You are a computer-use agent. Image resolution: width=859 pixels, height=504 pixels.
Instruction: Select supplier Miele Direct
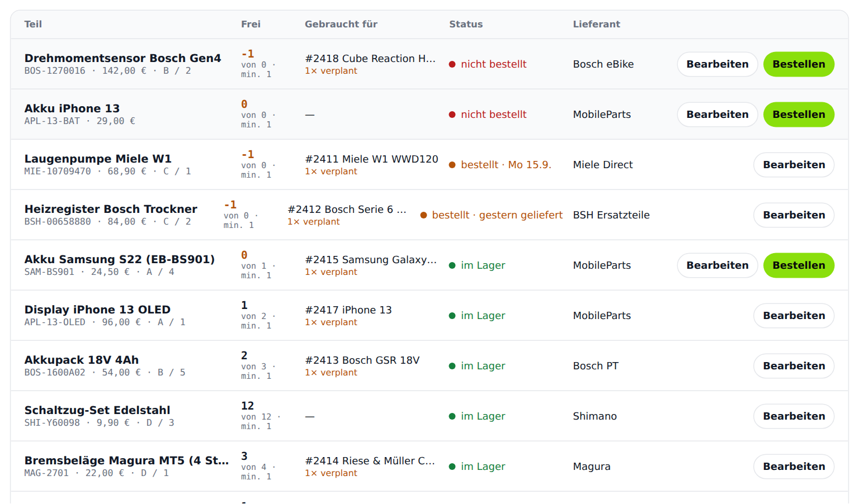603,165
